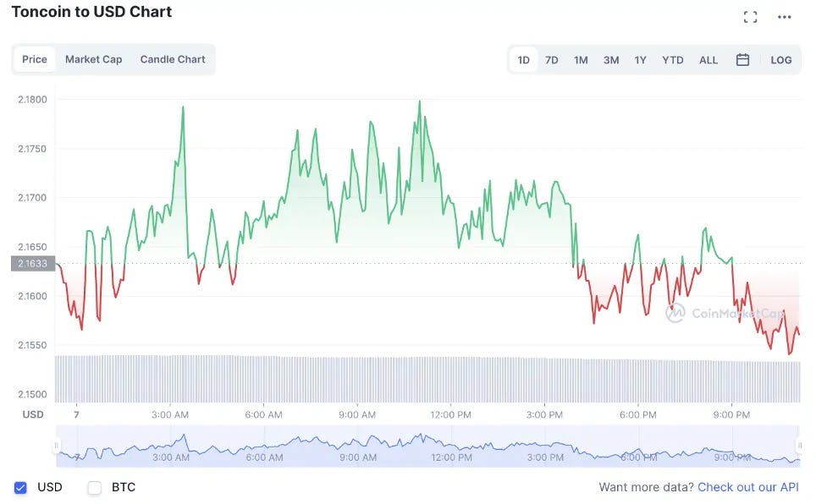Switch to the Candle Chart tab
Screen dimensions: 816x504
[173, 59]
